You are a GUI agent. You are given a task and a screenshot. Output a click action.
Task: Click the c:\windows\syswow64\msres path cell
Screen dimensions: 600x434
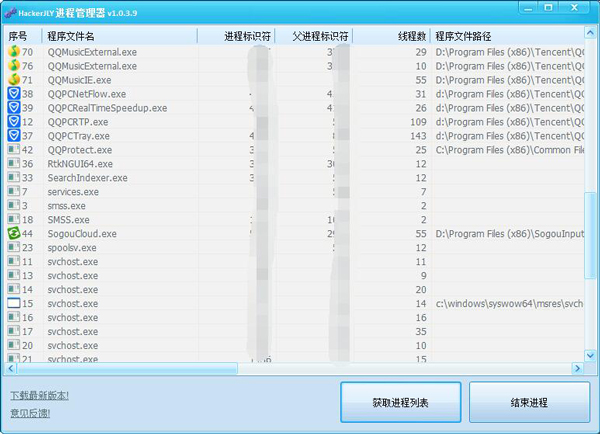click(509, 303)
